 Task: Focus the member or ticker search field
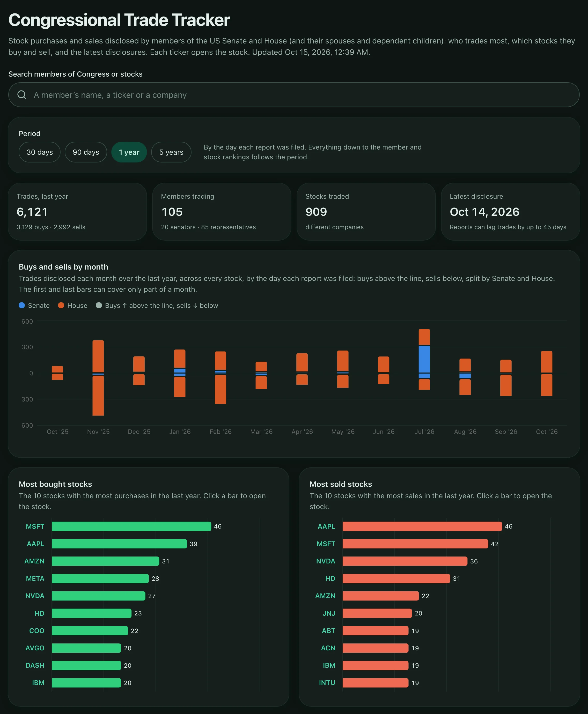click(294, 95)
